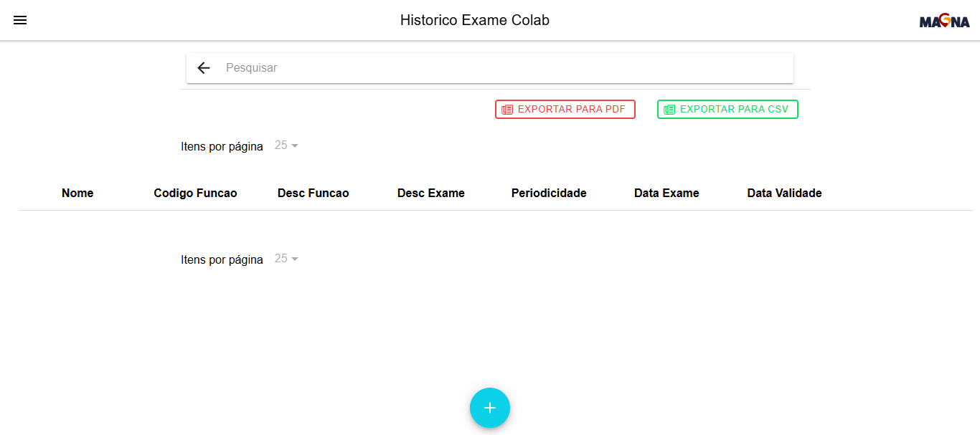The image size is (980, 435).
Task: Open items-per-page dropdown above the table
Action: 286,145
